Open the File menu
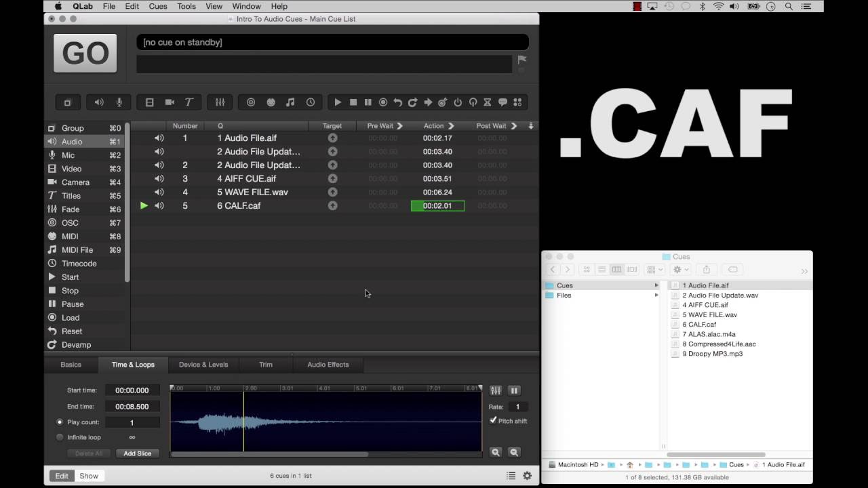The height and width of the screenshot is (488, 868). point(109,6)
